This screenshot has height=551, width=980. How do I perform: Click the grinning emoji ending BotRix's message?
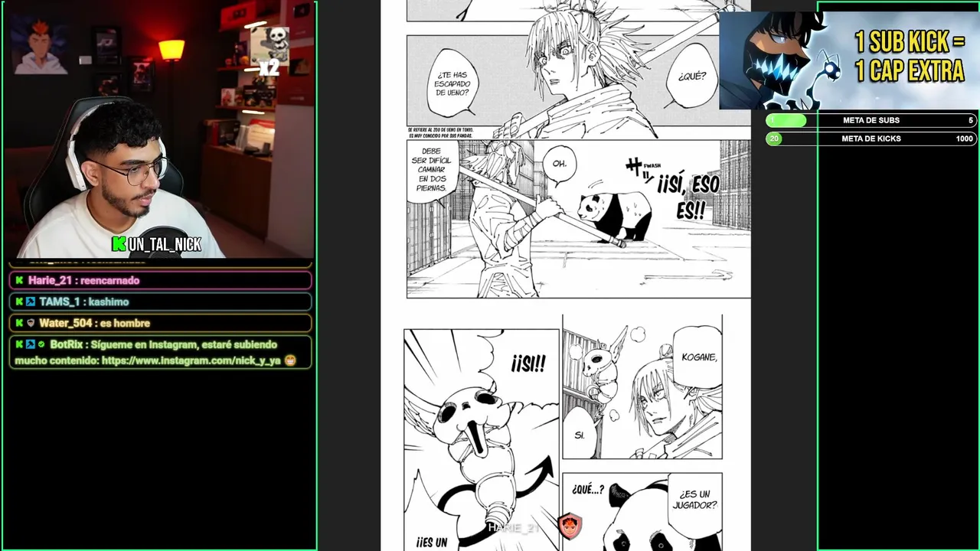[289, 360]
